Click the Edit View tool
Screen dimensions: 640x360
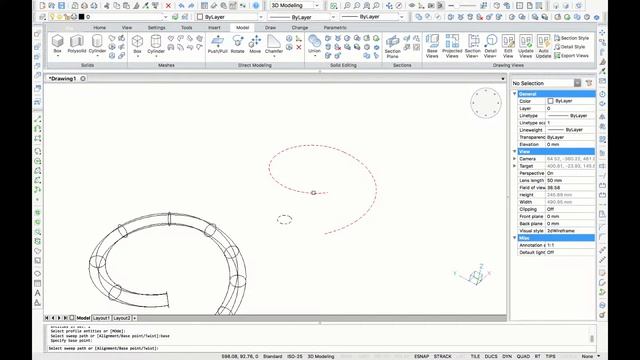click(508, 46)
